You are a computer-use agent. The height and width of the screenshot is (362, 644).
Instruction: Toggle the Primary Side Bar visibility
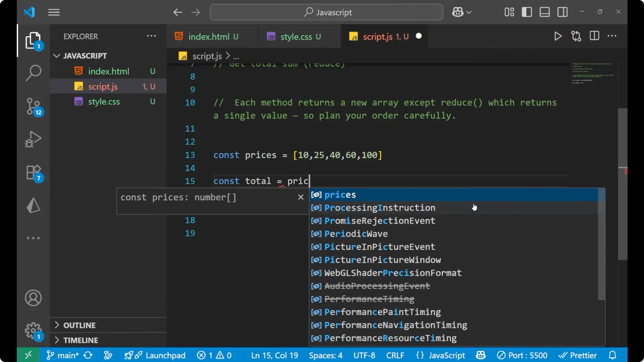point(527,12)
